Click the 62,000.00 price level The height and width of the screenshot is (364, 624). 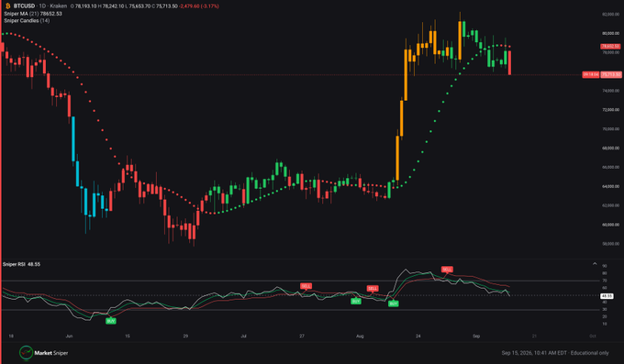[610, 205]
